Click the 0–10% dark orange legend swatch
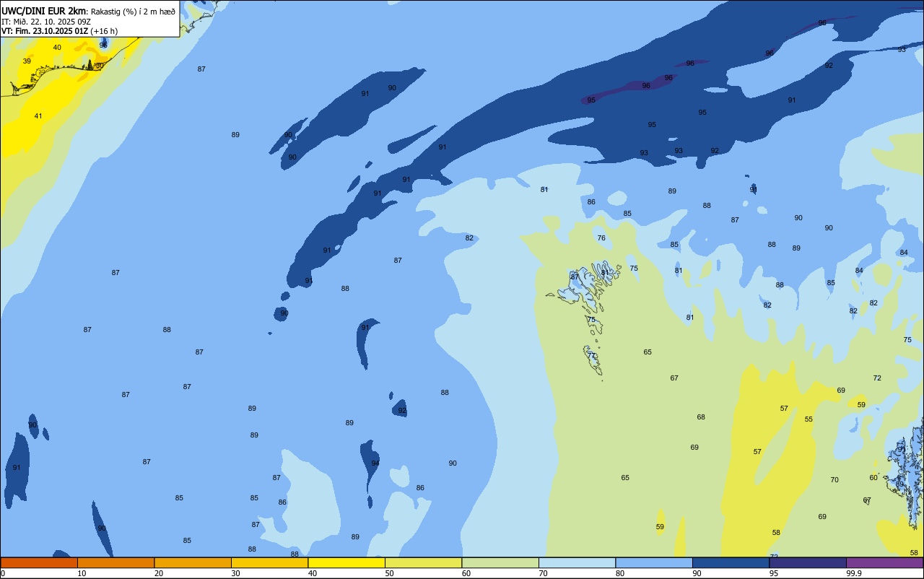 [x=39, y=562]
